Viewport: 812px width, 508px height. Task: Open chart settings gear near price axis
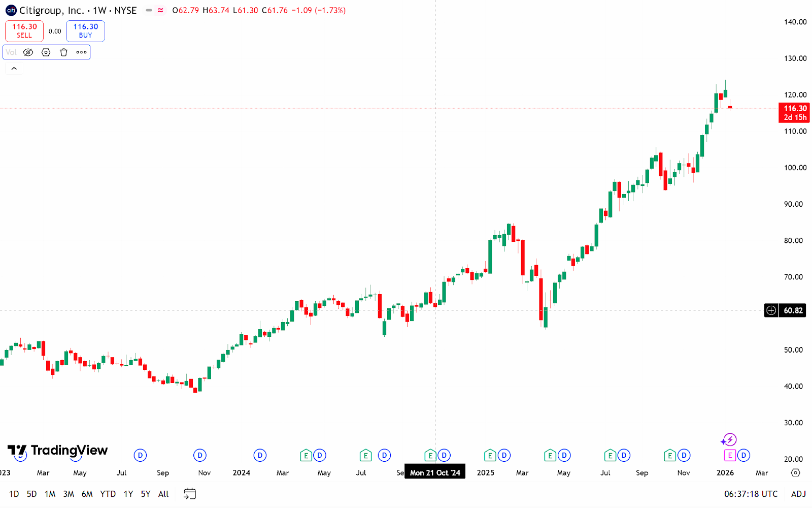click(x=795, y=473)
